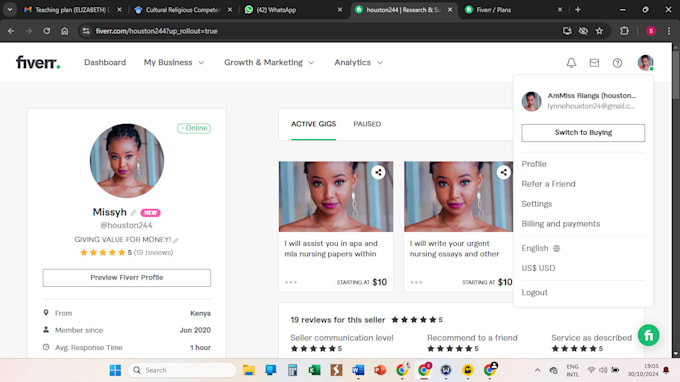Click site information icon in address bar

click(86, 31)
